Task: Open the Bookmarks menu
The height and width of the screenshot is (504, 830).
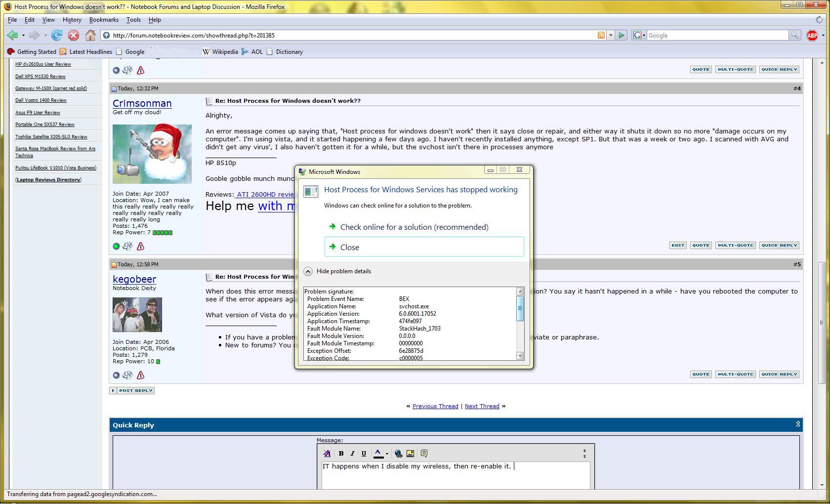Action: point(104,20)
